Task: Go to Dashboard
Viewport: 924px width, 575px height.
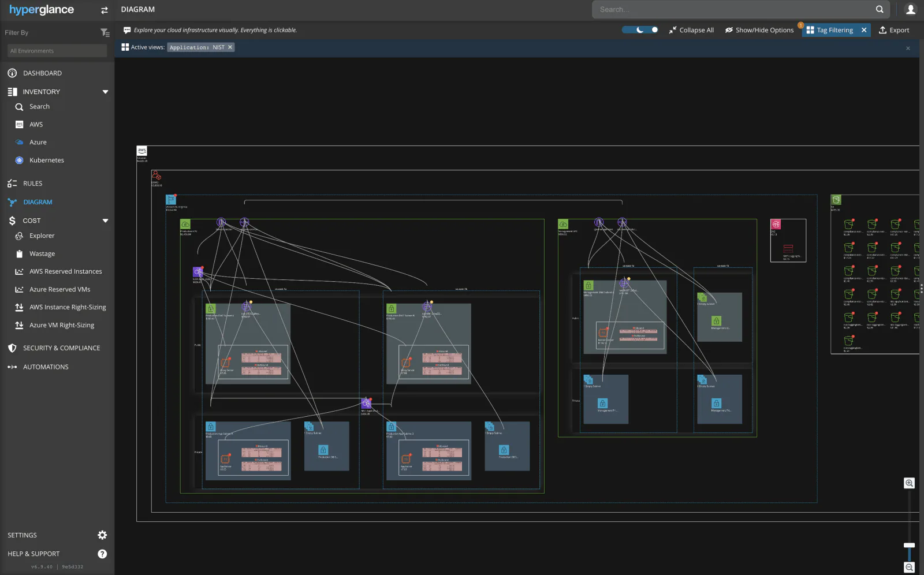Action: click(42, 73)
